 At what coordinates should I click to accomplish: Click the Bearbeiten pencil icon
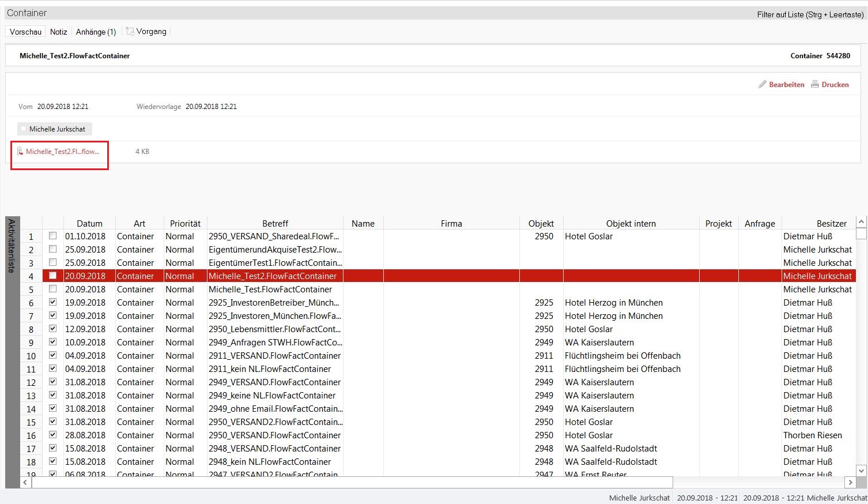coord(763,84)
